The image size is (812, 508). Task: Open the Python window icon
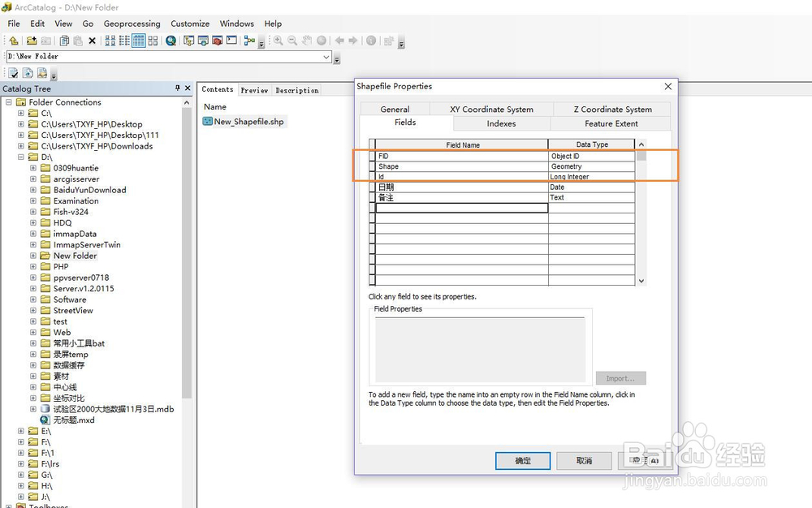(x=231, y=41)
